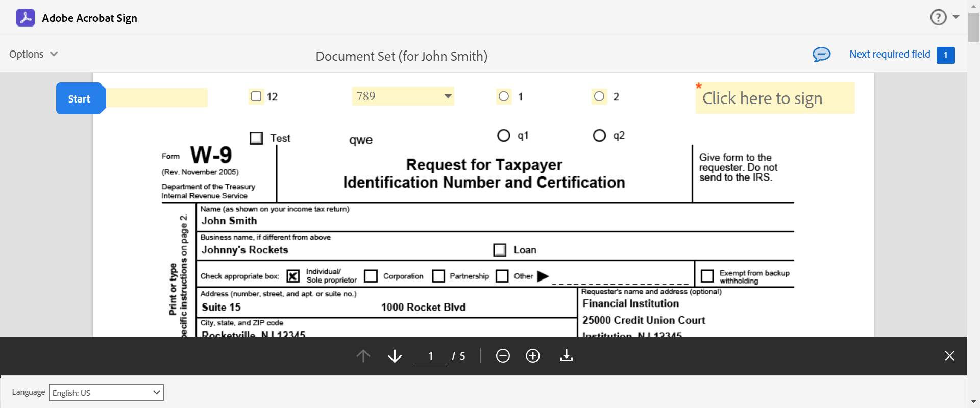
Task: Click the qwe text label
Action: point(361,140)
